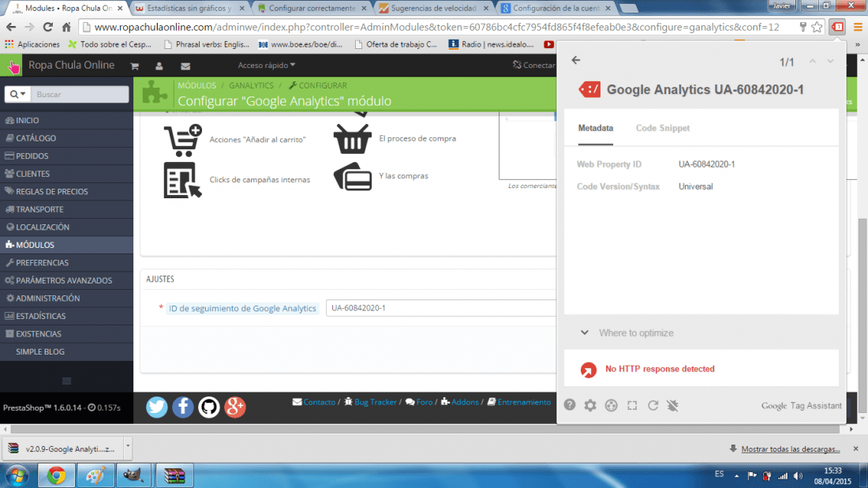
Task: Open SIMPLE BLOG in sidebar
Action: (x=66, y=351)
